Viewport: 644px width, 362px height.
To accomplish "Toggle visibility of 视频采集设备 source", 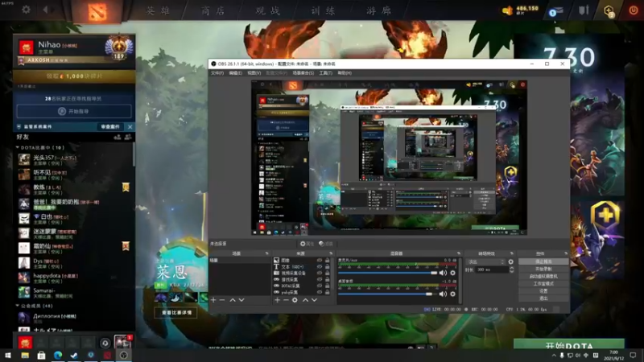I will tap(319, 273).
